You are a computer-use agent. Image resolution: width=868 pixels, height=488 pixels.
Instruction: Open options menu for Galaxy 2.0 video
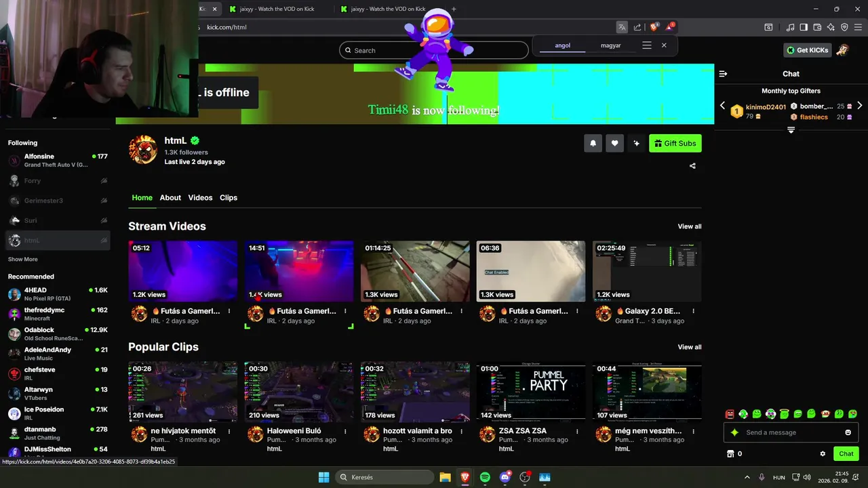[693, 311]
